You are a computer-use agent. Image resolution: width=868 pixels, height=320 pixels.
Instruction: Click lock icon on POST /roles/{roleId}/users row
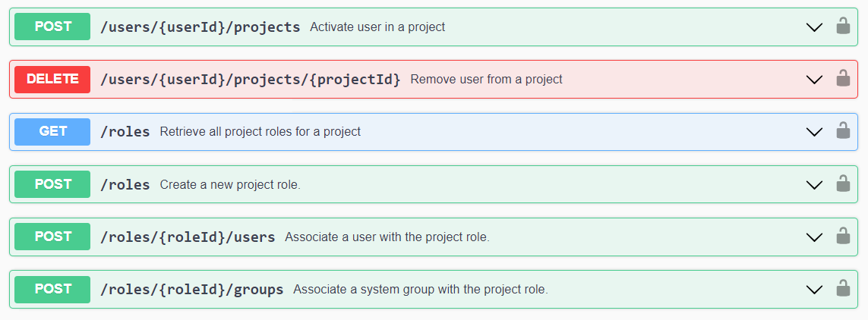click(842, 237)
